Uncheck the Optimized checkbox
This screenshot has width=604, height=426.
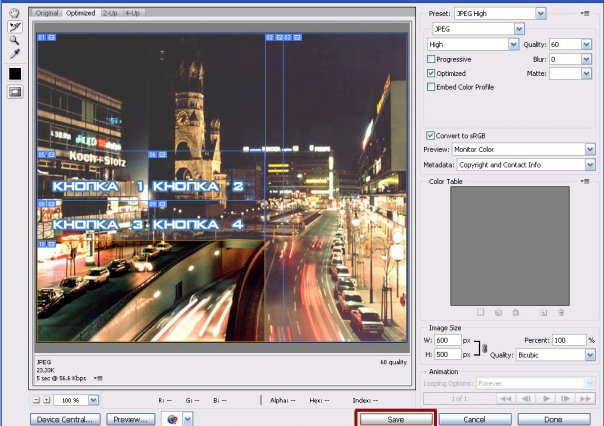(431, 73)
